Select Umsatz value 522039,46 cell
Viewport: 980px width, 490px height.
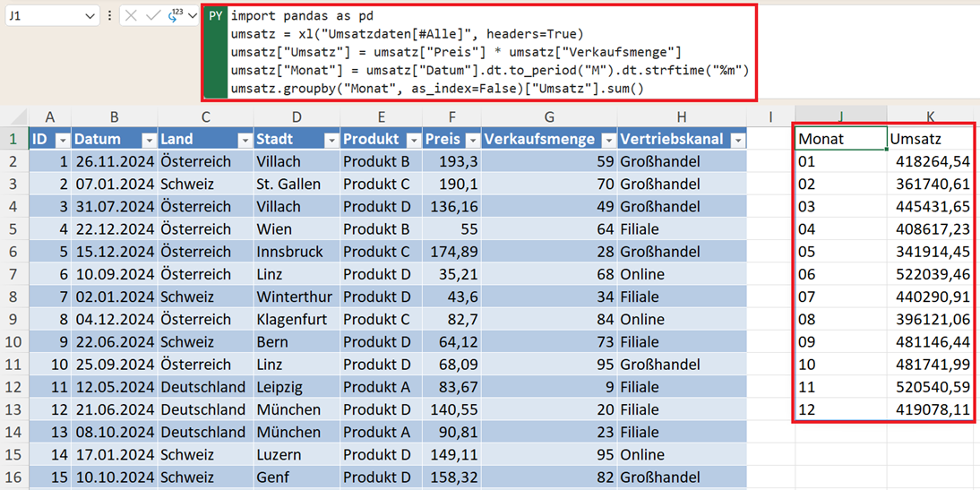(932, 274)
